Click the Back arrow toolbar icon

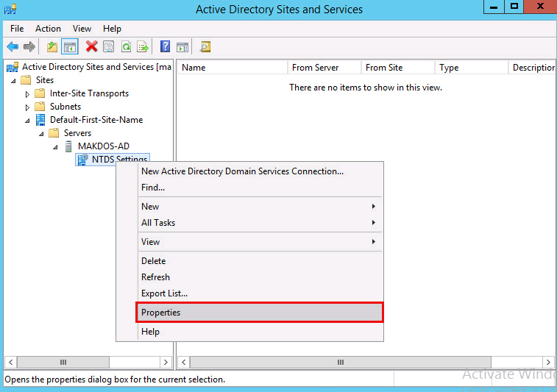[x=13, y=46]
